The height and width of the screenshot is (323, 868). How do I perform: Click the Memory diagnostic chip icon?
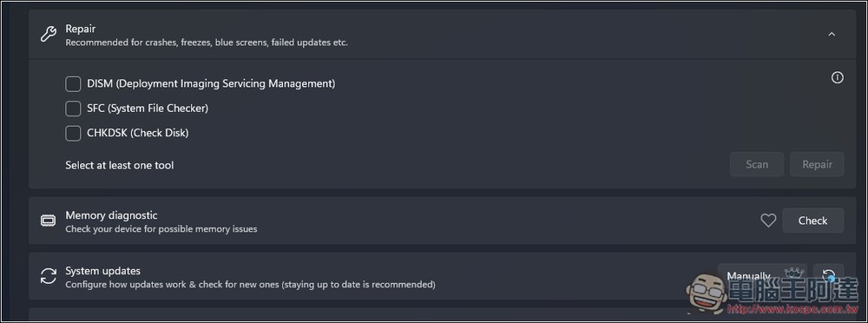[48, 221]
